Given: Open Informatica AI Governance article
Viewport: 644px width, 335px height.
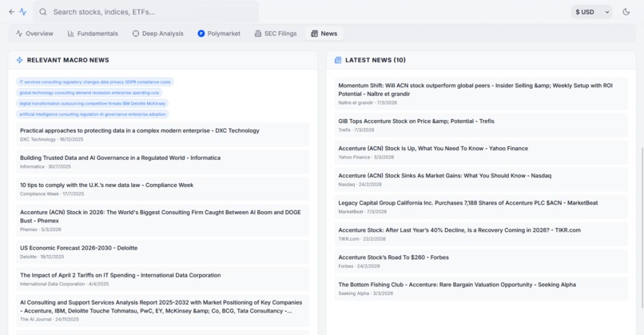Looking at the screenshot, I should tap(163, 162).
